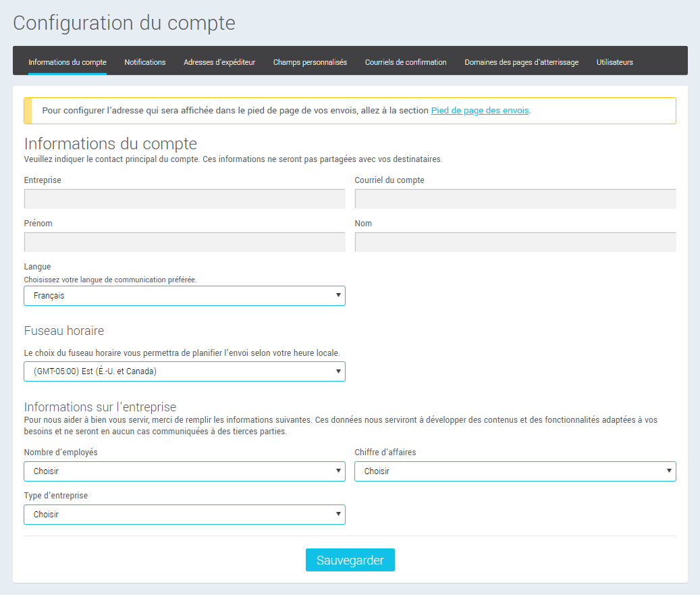Click the Type d'entreprise dropdown chevron

point(337,514)
